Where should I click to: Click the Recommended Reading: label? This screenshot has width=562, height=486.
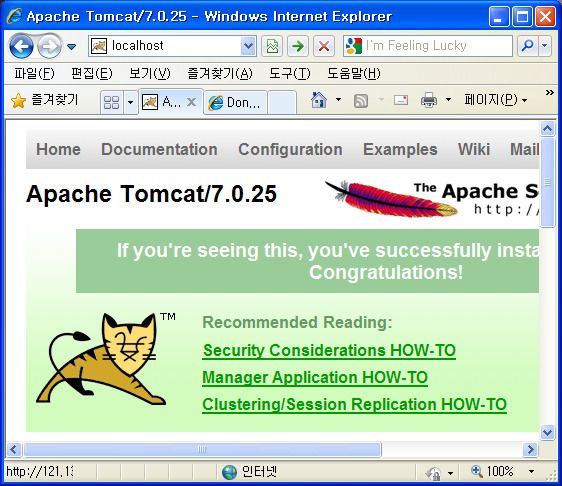[x=297, y=322]
